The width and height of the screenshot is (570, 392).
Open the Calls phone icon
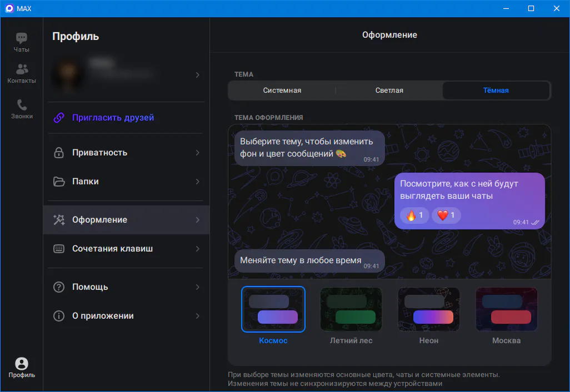[x=22, y=105]
